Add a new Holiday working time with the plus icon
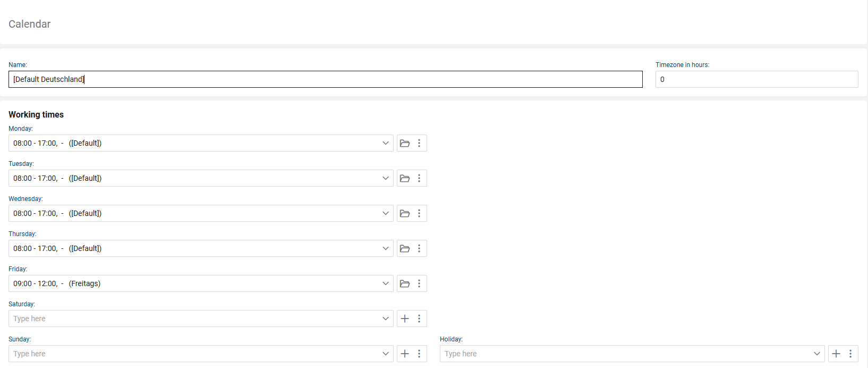Screen dimensions: 868x368 [836, 354]
